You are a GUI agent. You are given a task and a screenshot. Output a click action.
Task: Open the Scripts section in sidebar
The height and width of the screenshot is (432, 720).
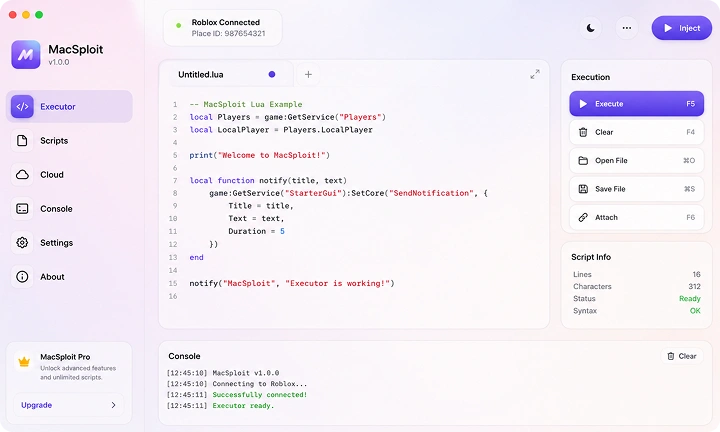click(69, 140)
